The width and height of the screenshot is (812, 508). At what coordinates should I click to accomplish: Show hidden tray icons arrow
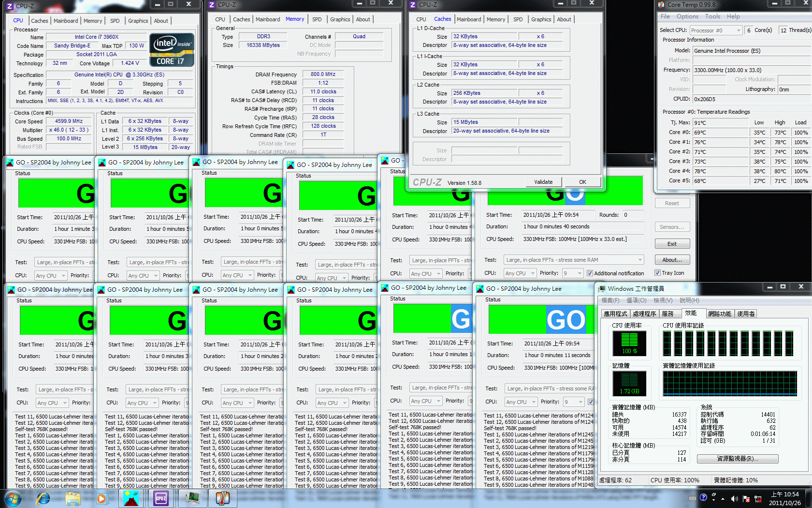click(723, 498)
